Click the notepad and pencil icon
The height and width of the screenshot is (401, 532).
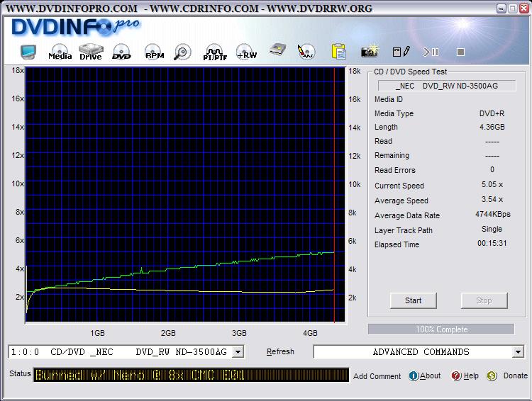point(401,52)
